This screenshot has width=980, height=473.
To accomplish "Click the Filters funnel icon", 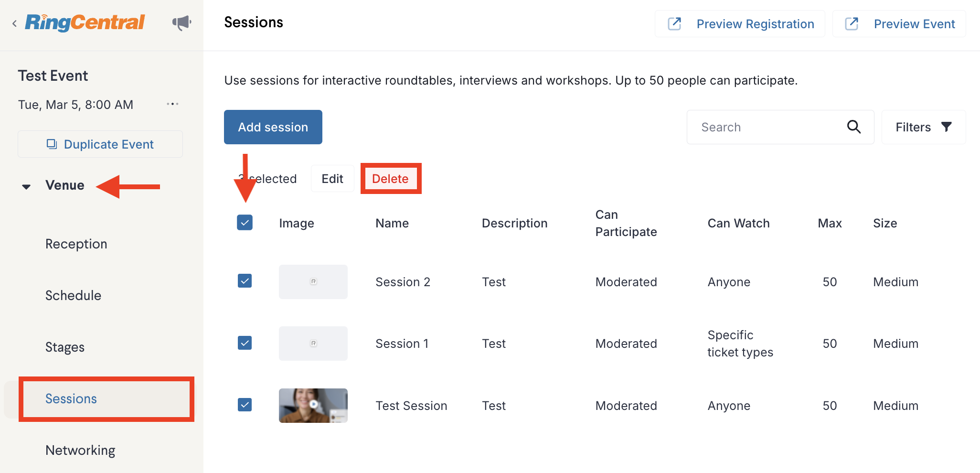I will coord(946,127).
